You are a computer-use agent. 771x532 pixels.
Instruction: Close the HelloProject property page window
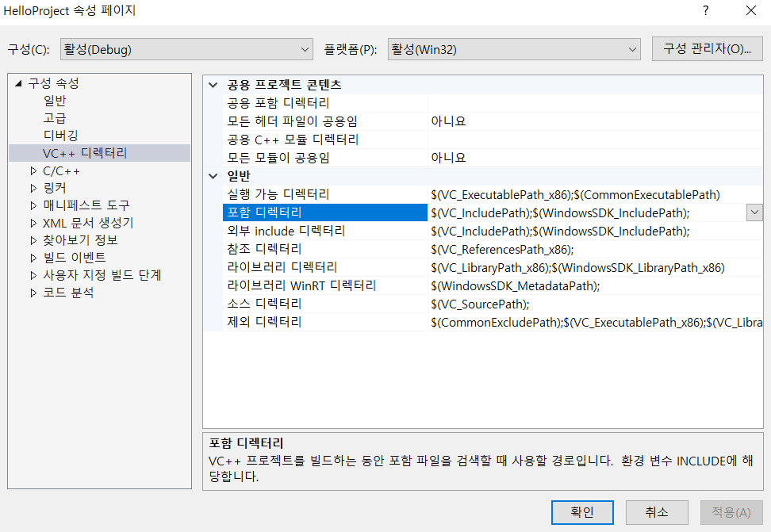click(x=751, y=10)
